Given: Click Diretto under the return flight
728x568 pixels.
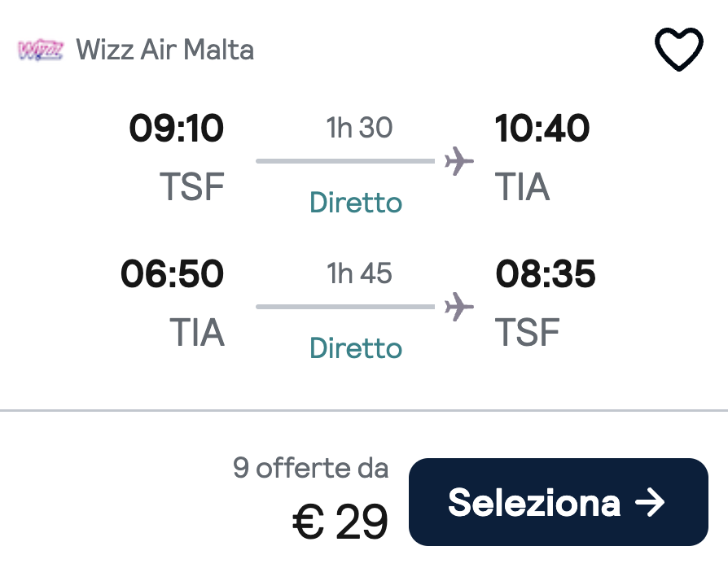Looking at the screenshot, I should point(356,348).
